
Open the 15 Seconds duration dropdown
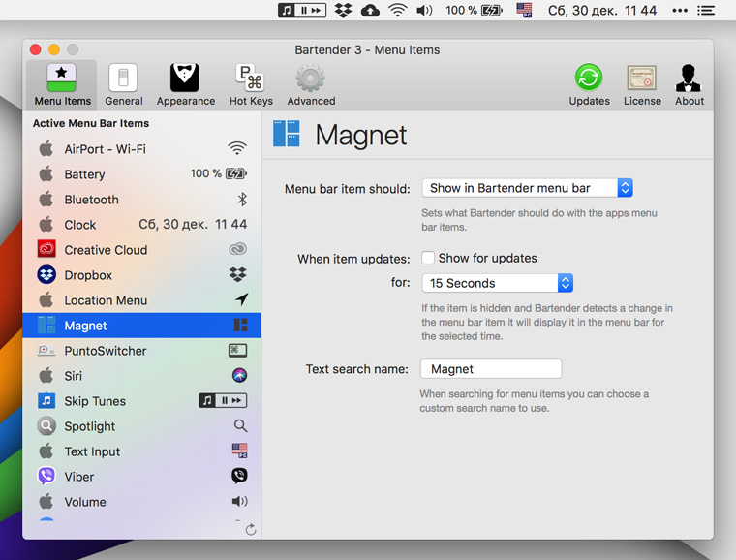coord(498,283)
